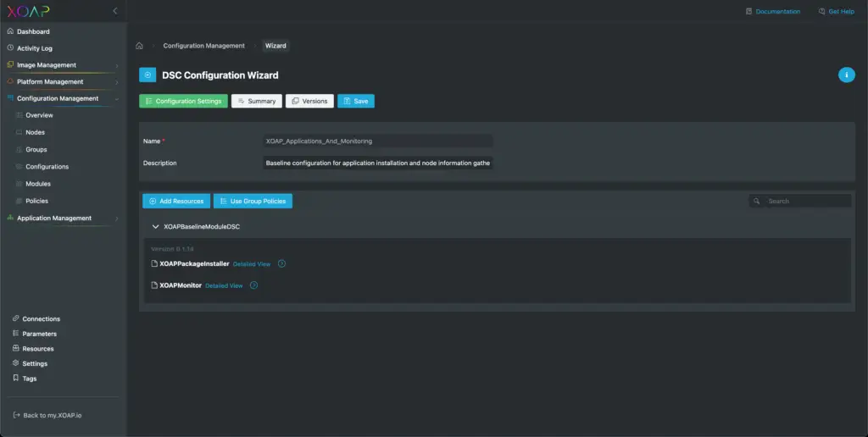Open Settings in the sidebar
868x437 pixels.
click(x=35, y=363)
